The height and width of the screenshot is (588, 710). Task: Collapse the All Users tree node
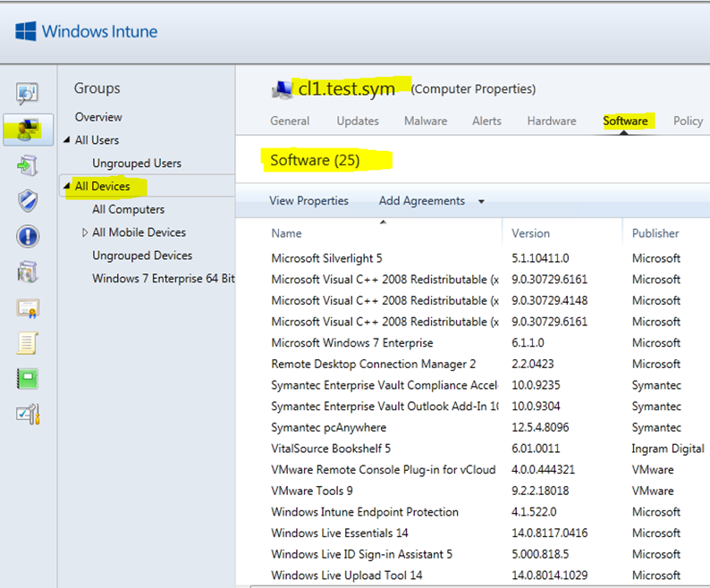tap(66, 140)
